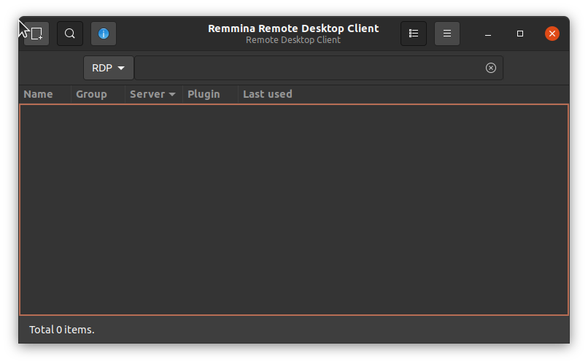Click the Server column header
The image size is (588, 364).
click(147, 94)
